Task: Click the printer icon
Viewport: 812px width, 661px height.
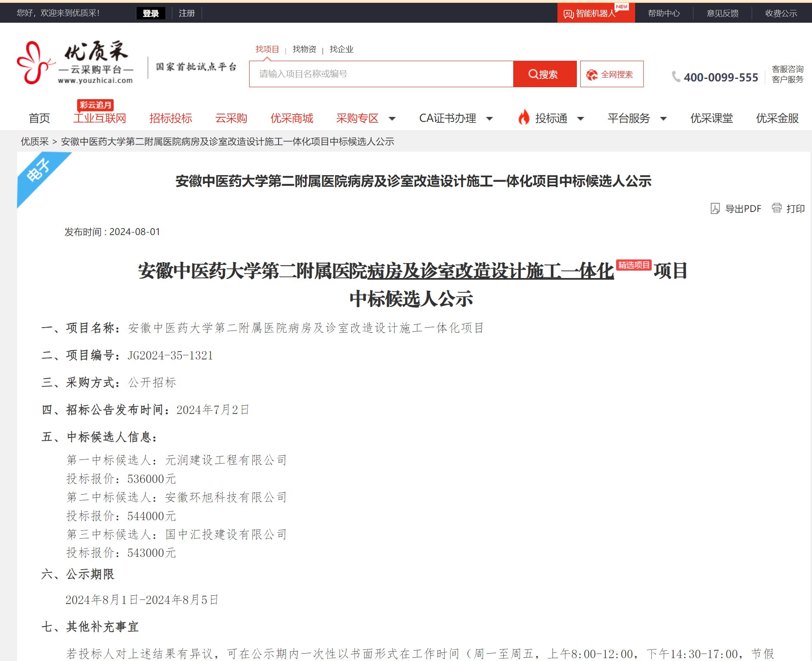Action: coord(776,208)
